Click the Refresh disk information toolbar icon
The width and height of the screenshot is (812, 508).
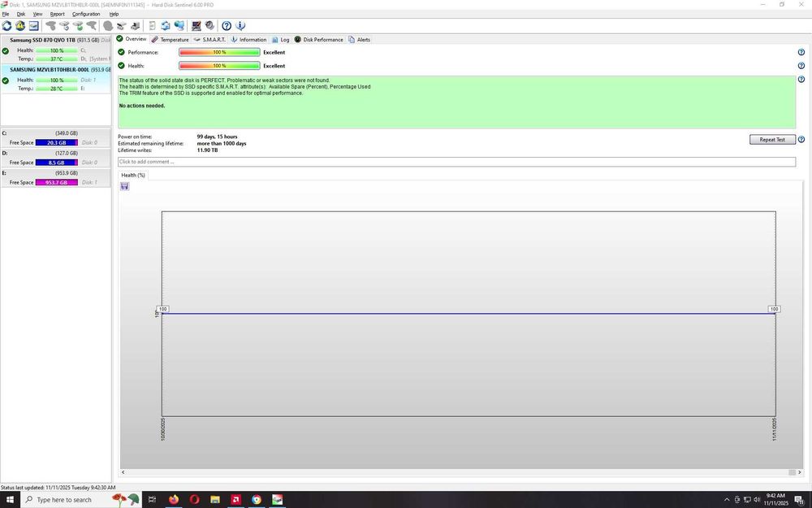click(x=6, y=25)
